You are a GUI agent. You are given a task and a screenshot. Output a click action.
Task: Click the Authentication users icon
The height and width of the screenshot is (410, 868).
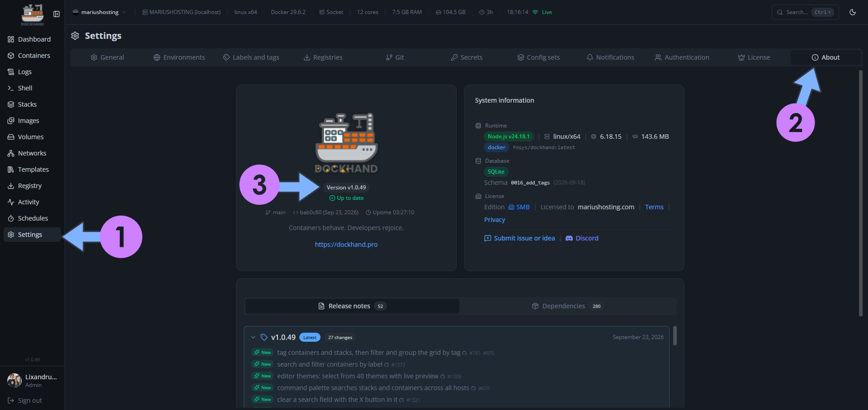coord(658,57)
